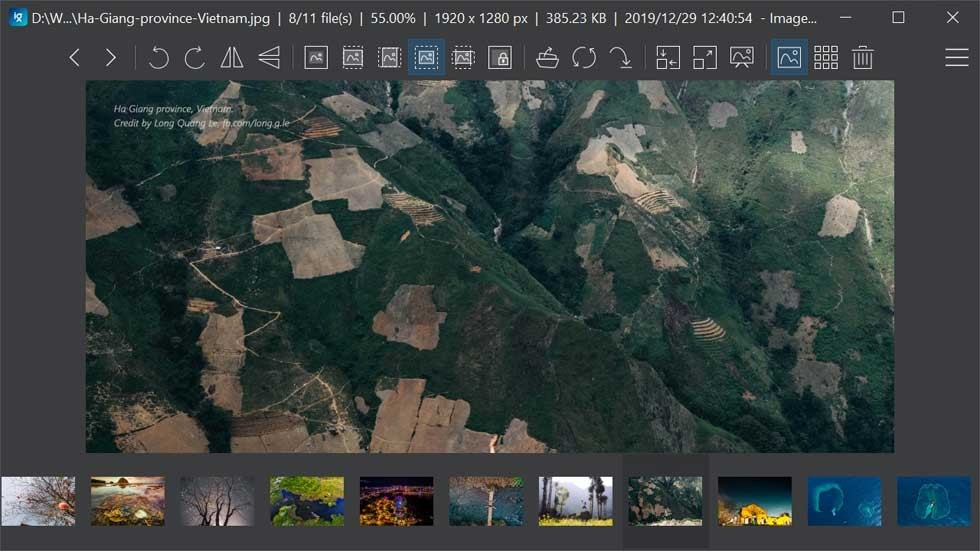
Task: Open the city lights at night thumbnail
Action: 396,501
